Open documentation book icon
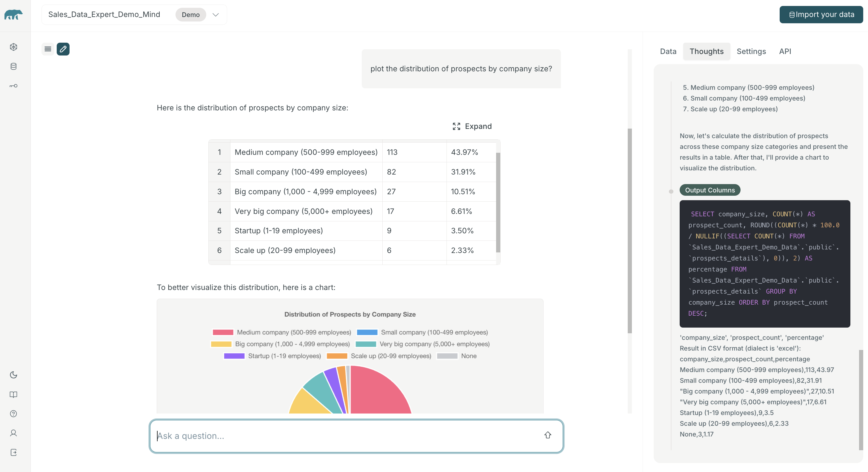The width and height of the screenshot is (868, 472). (x=13, y=394)
